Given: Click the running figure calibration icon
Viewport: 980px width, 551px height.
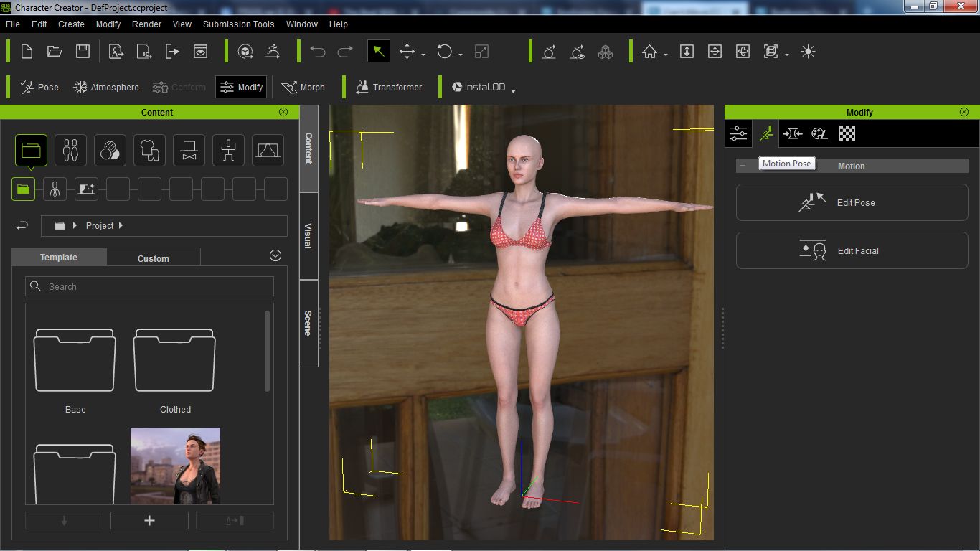Looking at the screenshot, I should point(273,52).
